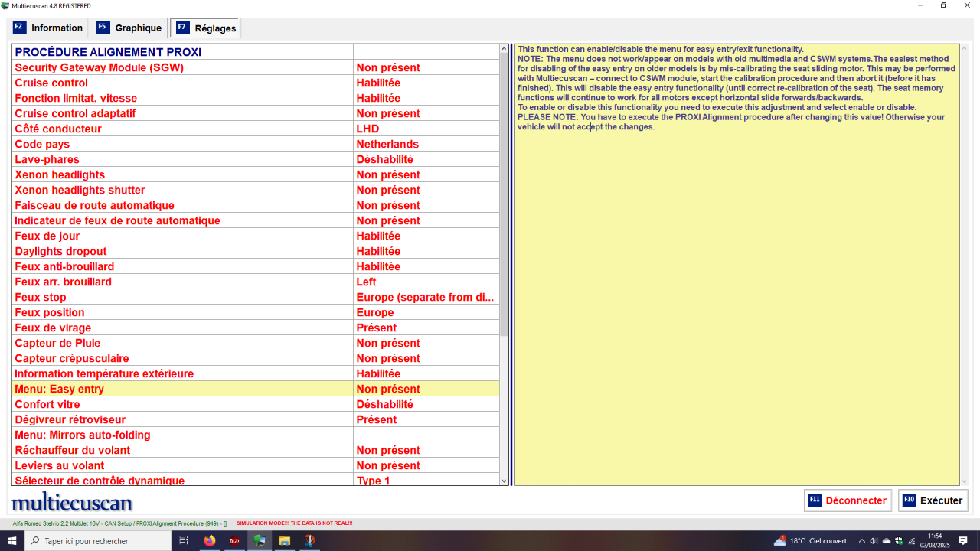Open the volume control in tray

click(874, 541)
